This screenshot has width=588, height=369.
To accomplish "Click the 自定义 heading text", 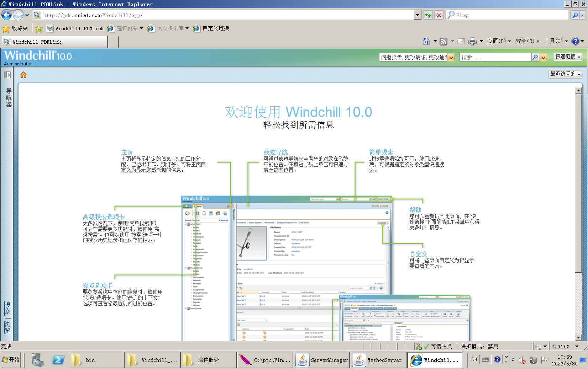I will coord(418,254).
